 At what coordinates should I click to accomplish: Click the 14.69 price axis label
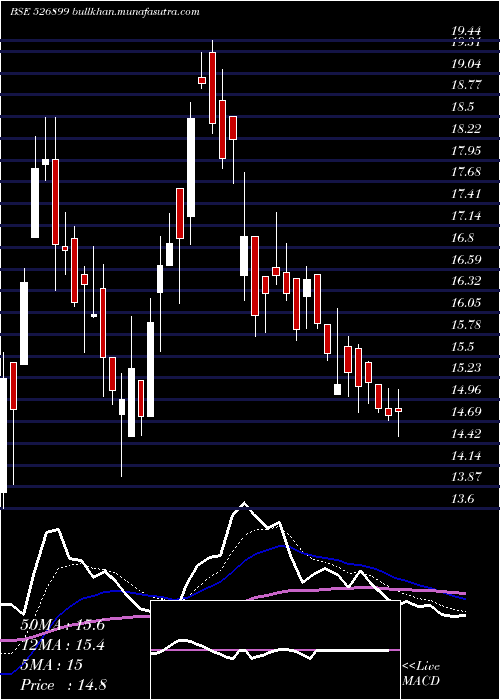(x=466, y=412)
